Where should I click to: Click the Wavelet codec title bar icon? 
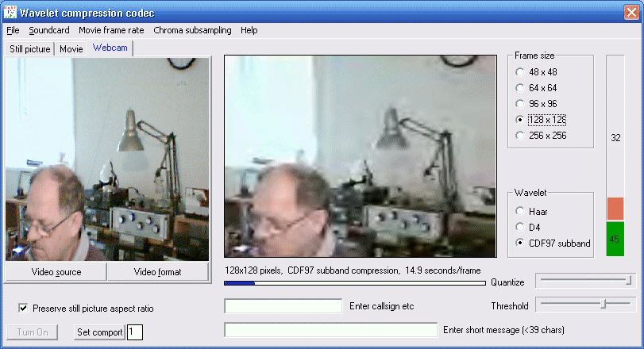pos(10,13)
